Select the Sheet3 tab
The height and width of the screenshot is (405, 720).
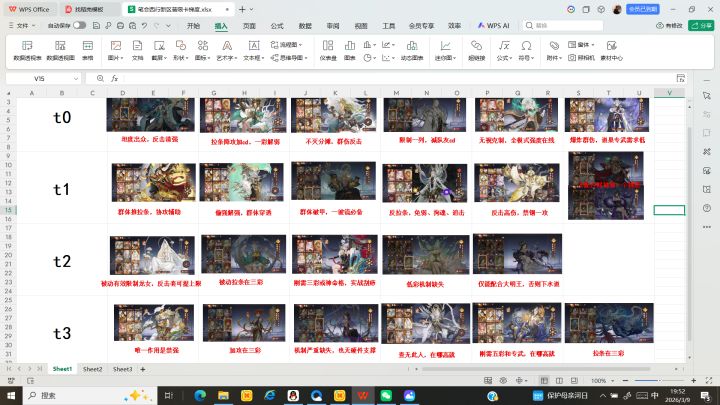(122, 369)
